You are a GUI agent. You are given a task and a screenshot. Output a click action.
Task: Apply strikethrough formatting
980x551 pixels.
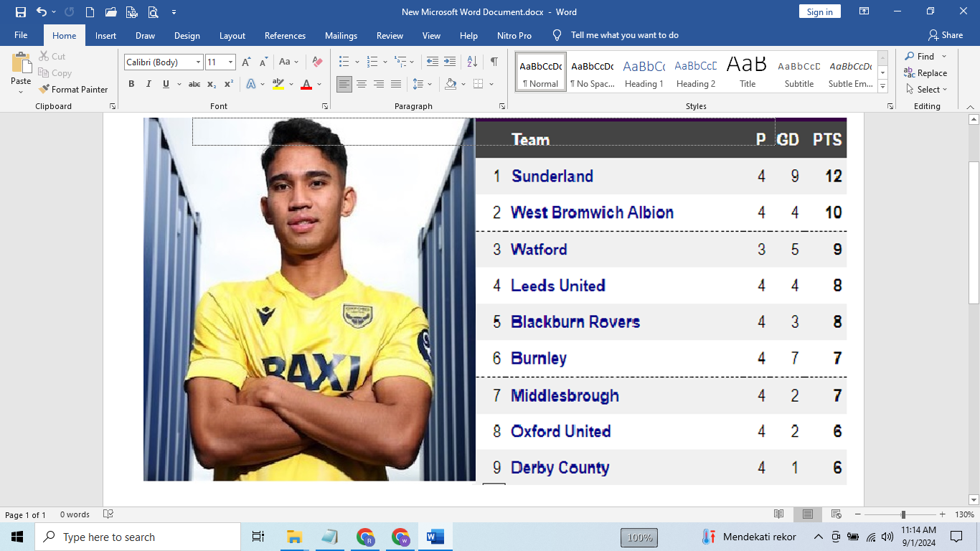[x=194, y=85]
